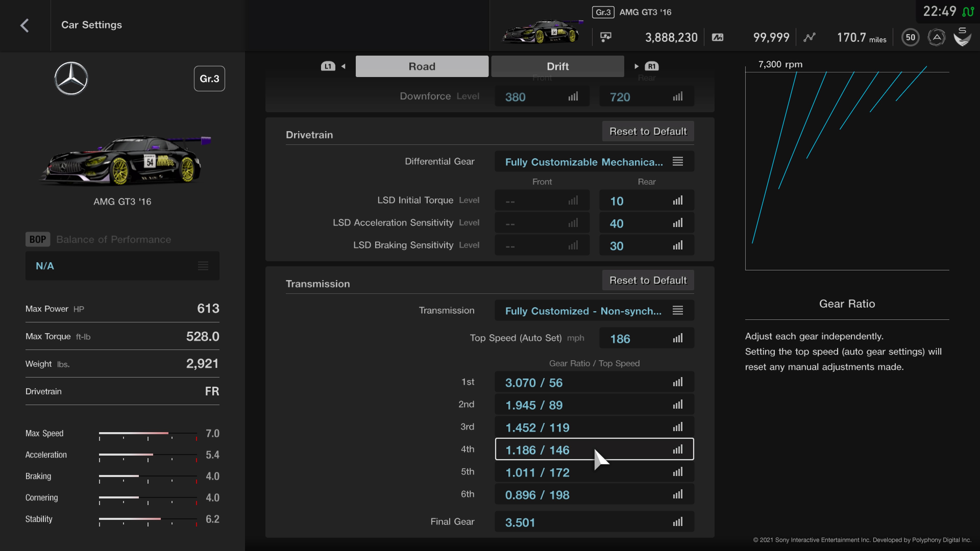Click the sportsmanship S rating icon
980x551 pixels.
point(962,37)
